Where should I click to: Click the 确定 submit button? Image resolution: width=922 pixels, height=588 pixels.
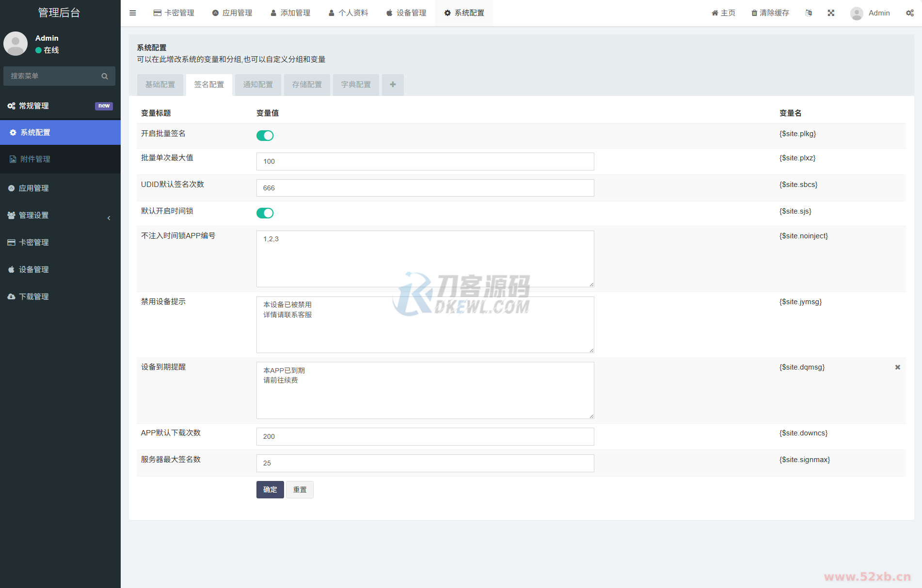270,490
